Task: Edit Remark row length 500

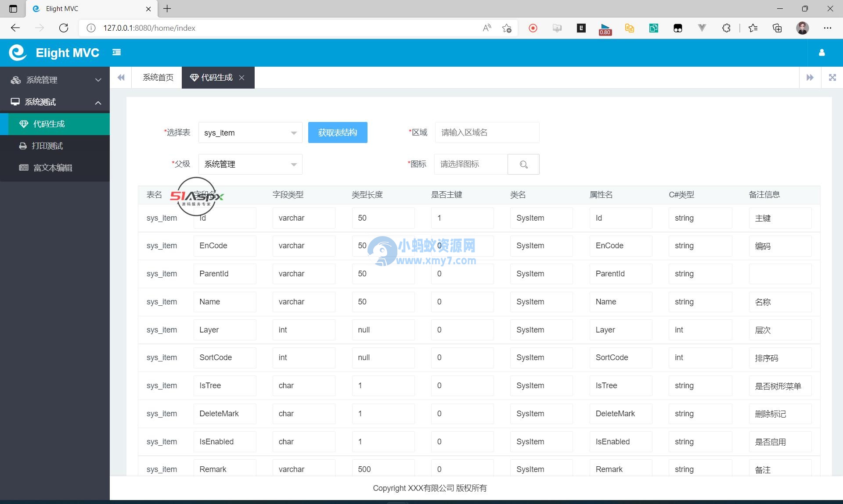Action: click(383, 468)
